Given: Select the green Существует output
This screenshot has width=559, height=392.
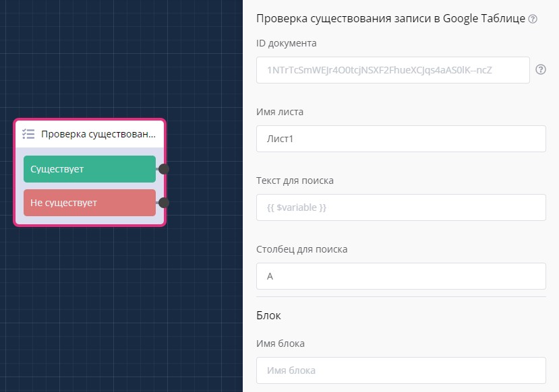Looking at the screenshot, I should click(x=89, y=169).
